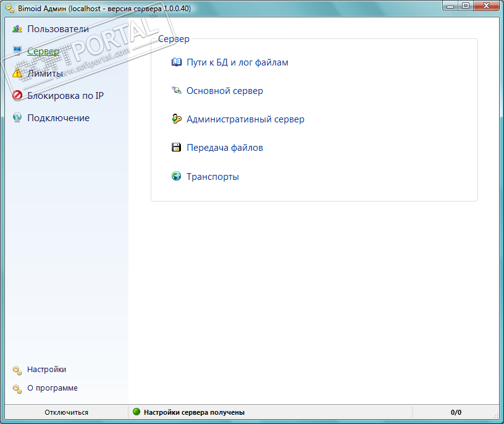Minimize the Bimoid Админ window
Image resolution: width=504 pixels, height=424 pixels.
coord(450,6)
